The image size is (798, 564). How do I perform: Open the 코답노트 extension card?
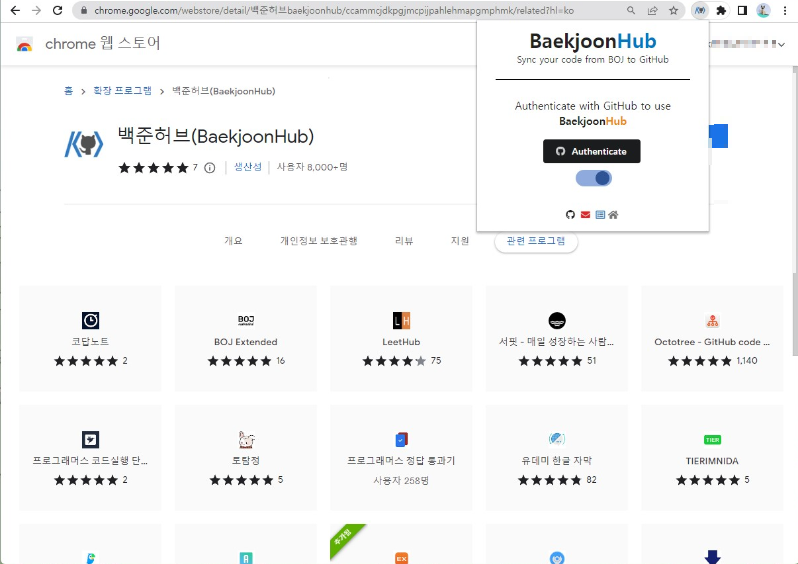coord(90,339)
